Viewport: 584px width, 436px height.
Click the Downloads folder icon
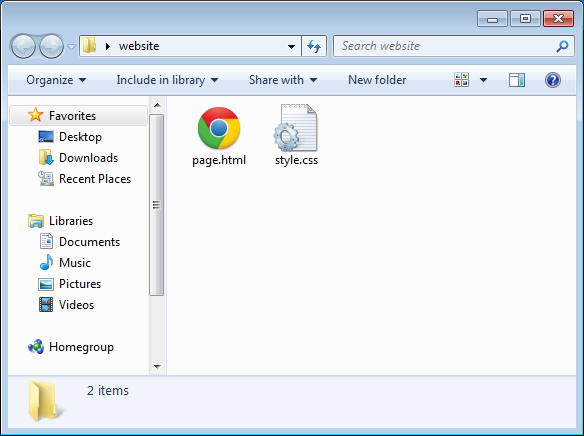(46, 157)
